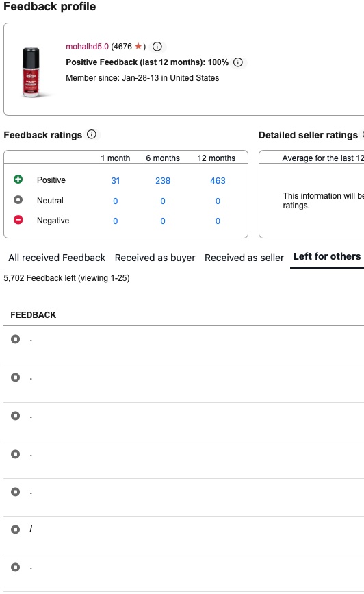Click neutral icon on first feedback row
This screenshot has width=364, height=594.
click(16, 339)
